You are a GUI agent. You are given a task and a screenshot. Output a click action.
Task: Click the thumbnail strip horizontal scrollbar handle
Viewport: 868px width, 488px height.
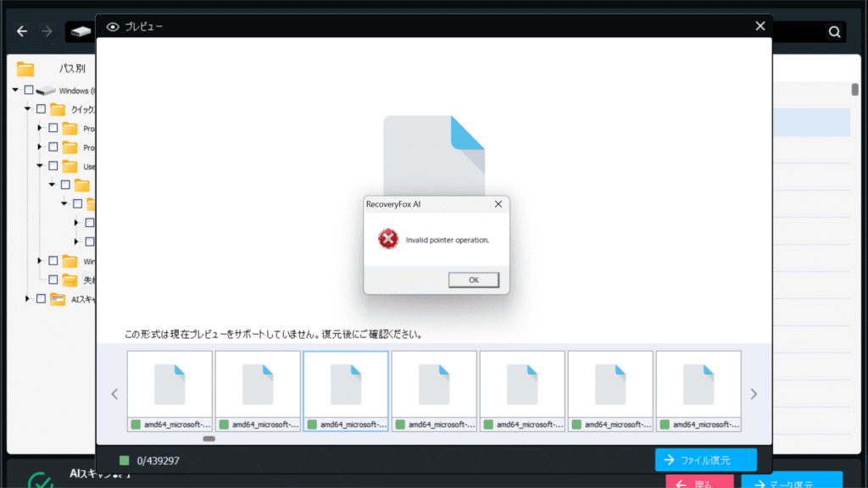[x=209, y=439]
